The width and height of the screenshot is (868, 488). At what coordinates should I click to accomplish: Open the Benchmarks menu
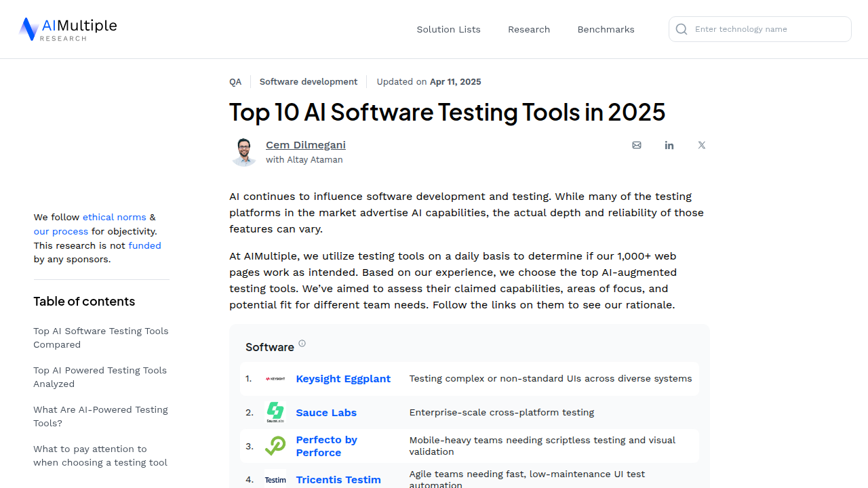click(x=606, y=29)
